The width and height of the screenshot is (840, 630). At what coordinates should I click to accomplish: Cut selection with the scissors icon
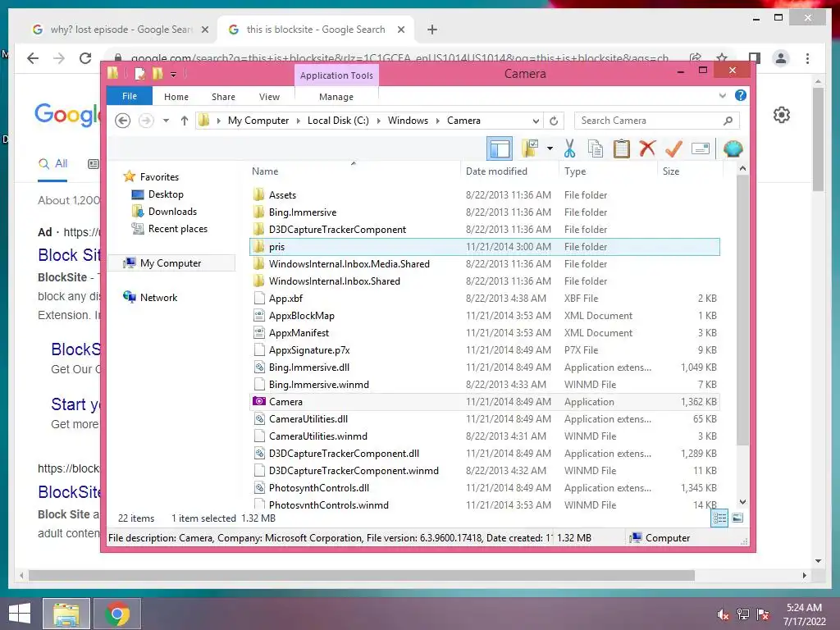(x=569, y=148)
